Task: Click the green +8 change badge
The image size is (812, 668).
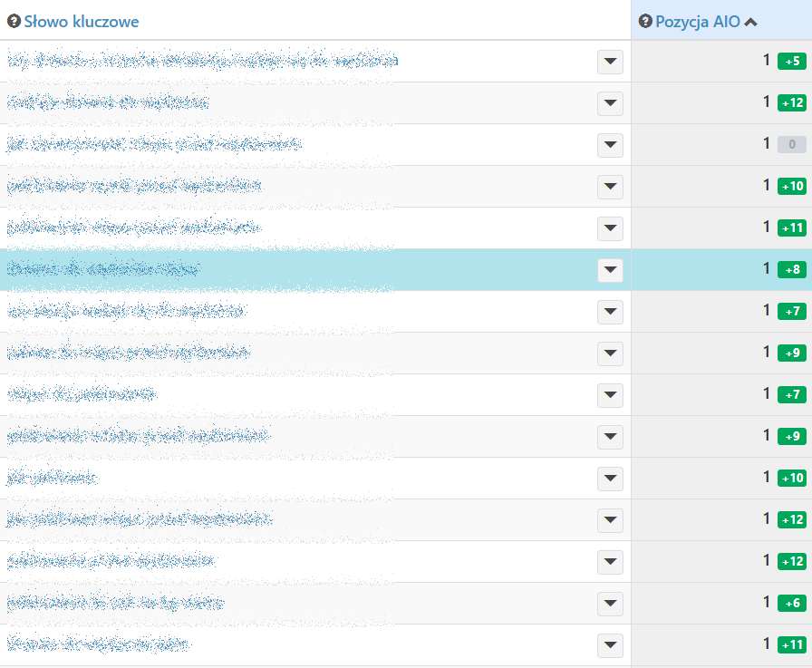Action: pyautogui.click(x=792, y=269)
